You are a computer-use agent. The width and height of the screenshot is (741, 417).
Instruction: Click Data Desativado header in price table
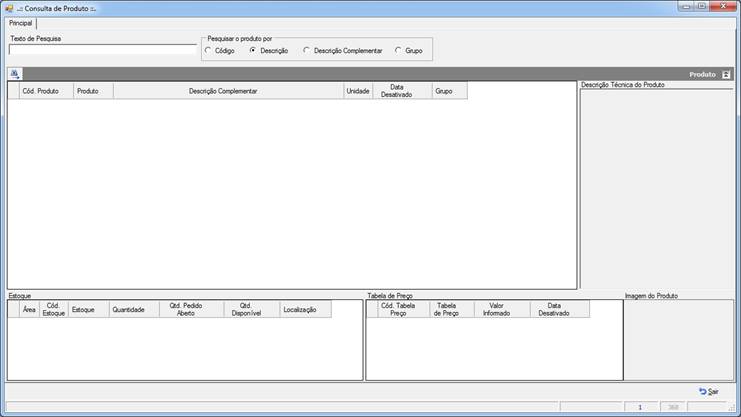tap(560, 310)
